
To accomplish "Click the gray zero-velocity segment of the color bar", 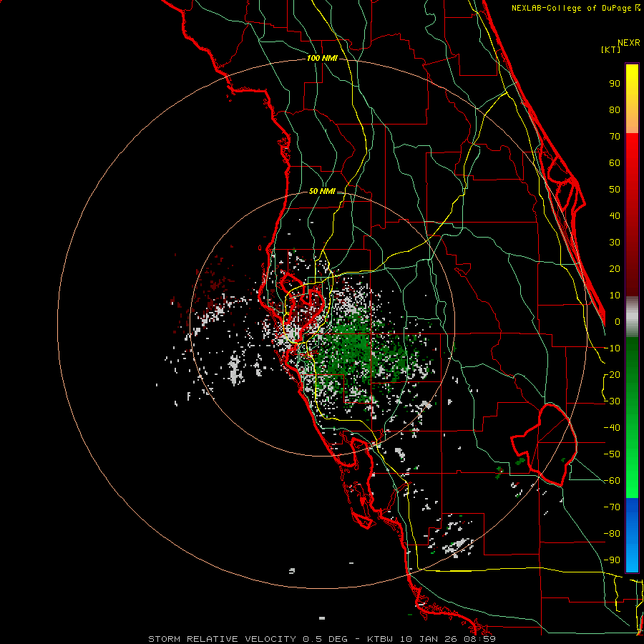I will [x=632, y=316].
